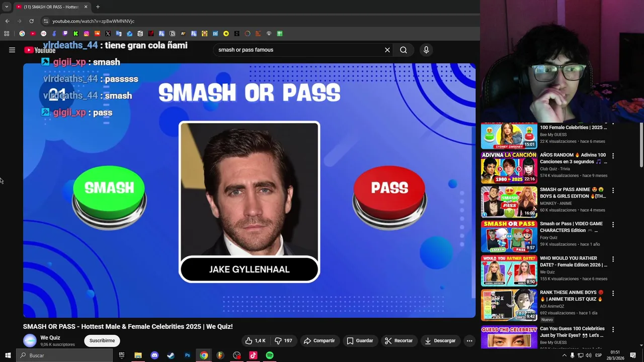Viewport: 644px width, 362px height.
Task: Open the Twitch bookmark icon
Action: (65, 34)
